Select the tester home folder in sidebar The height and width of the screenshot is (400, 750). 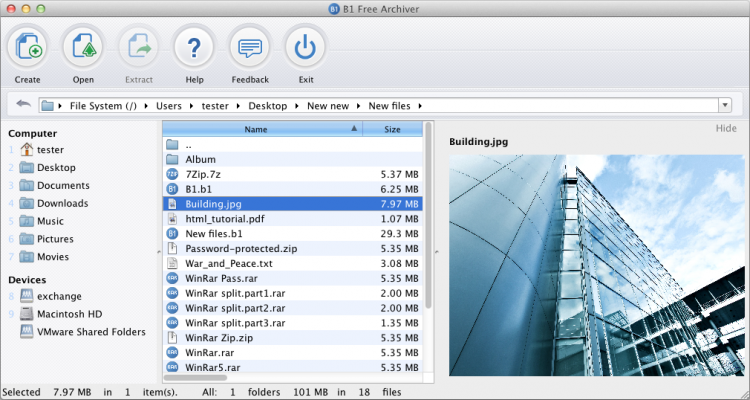50,150
